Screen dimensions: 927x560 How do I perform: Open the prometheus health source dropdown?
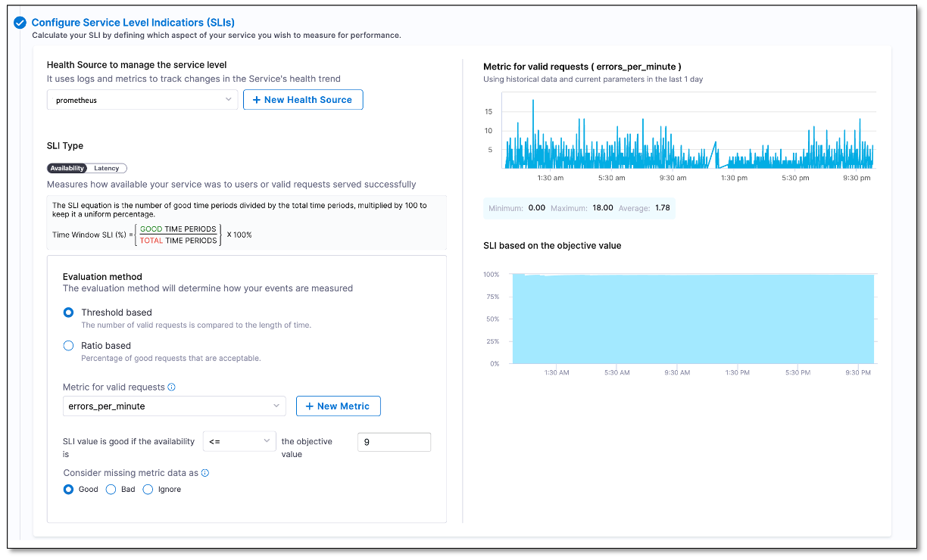pyautogui.click(x=142, y=99)
